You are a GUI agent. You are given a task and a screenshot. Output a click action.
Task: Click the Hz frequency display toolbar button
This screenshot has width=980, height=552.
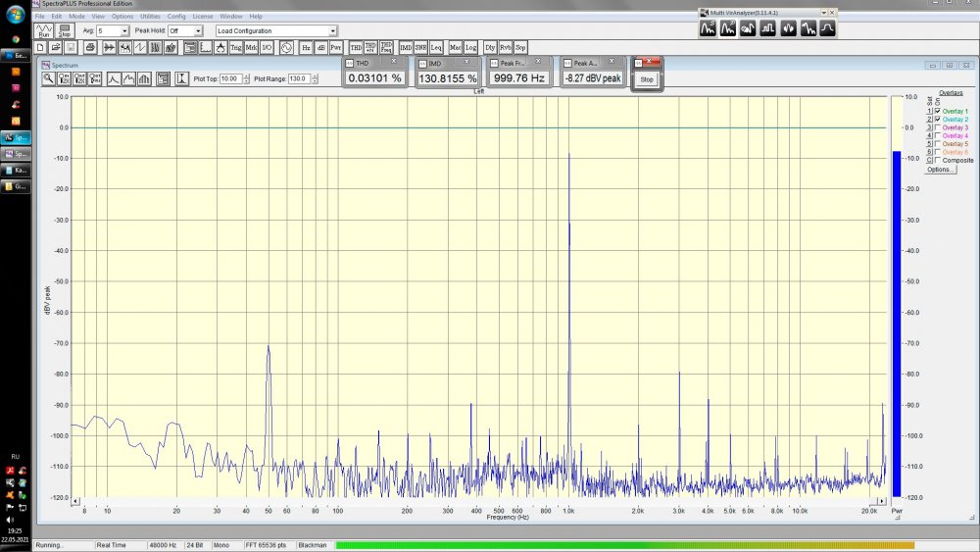pos(306,47)
